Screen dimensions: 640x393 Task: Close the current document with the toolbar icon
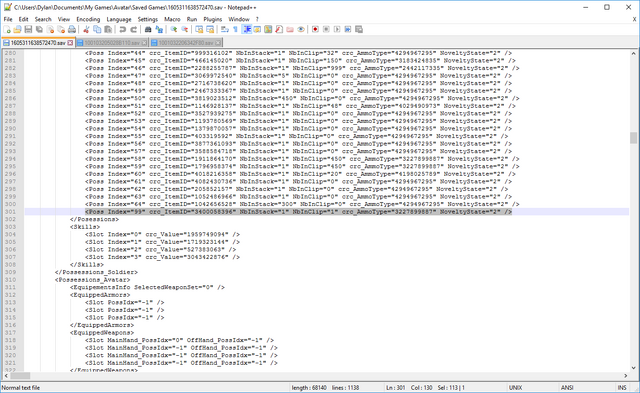tap(50, 29)
